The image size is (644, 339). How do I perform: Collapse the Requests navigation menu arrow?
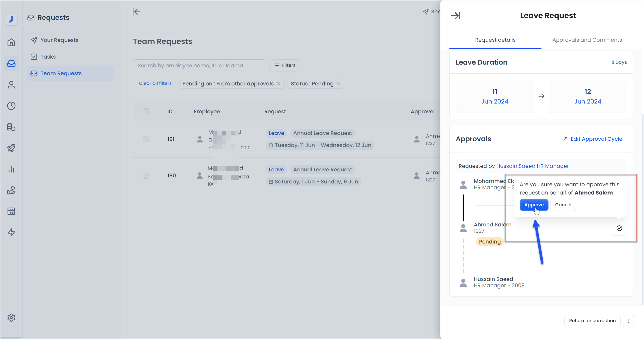tap(136, 12)
